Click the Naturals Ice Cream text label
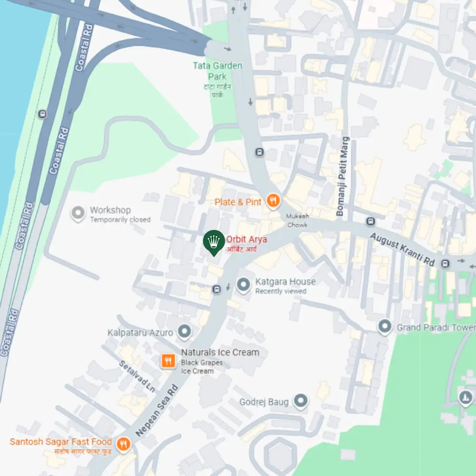Screen dimensions: 476x476 pyautogui.click(x=220, y=352)
